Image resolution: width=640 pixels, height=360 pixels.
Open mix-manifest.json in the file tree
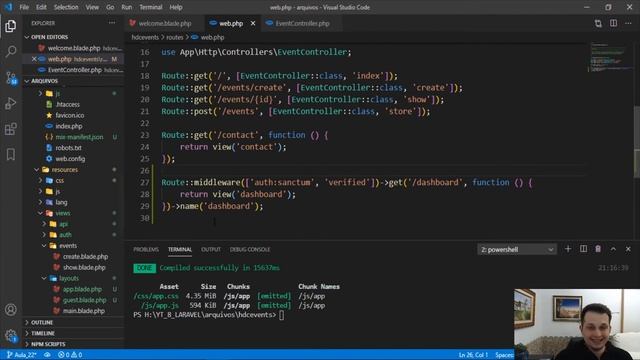(x=79, y=137)
